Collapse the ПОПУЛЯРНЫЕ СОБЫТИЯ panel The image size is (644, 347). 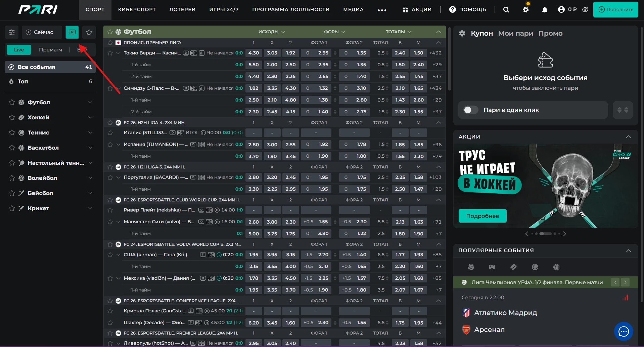coord(629,251)
